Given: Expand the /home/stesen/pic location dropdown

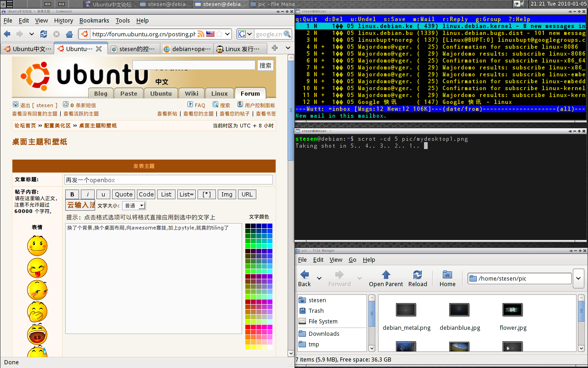Looking at the screenshot, I should [579, 278].
